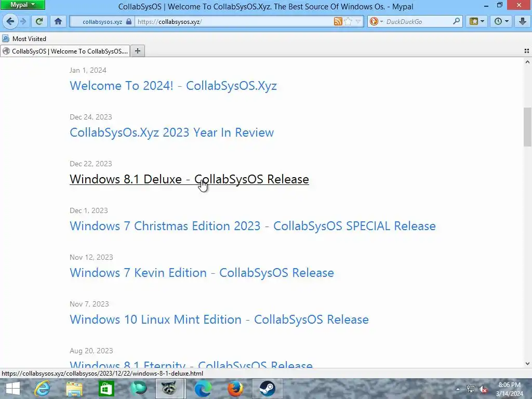Click the padlock site identity icon
532x399 pixels.
(x=129, y=21)
